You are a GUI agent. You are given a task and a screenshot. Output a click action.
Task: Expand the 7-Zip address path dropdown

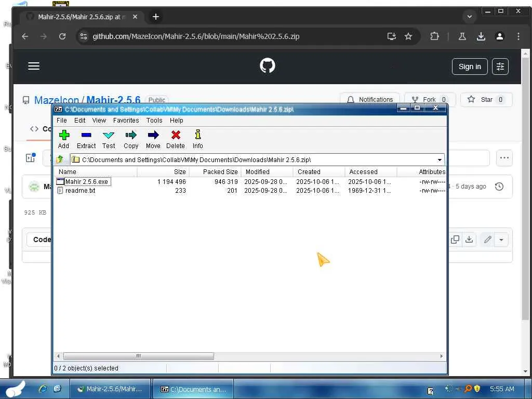point(440,160)
